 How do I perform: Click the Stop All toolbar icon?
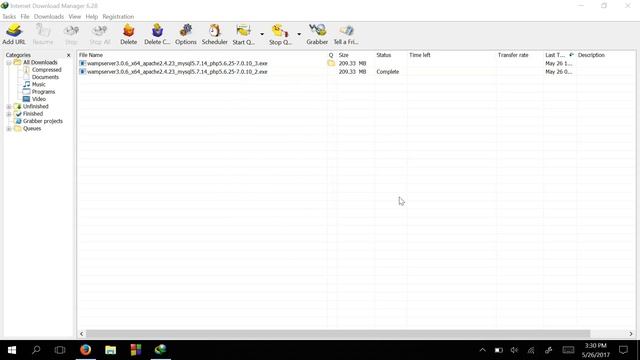coord(100,34)
